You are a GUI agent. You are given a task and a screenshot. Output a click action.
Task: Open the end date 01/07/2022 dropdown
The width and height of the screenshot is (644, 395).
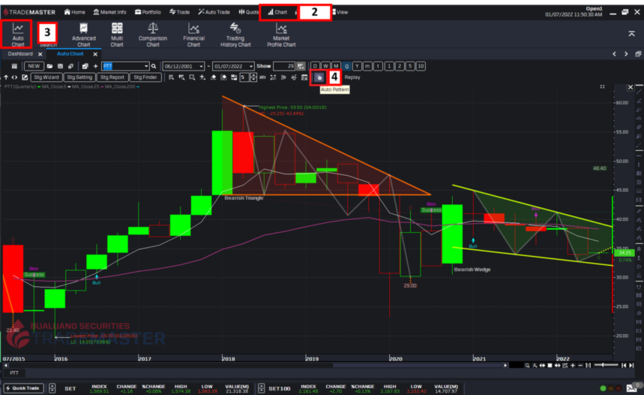click(251, 66)
